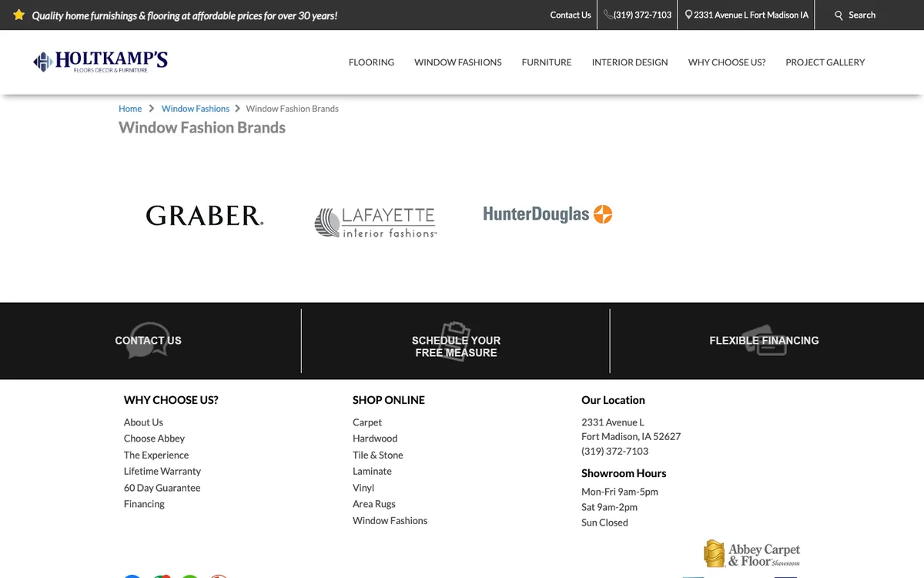924x578 pixels.
Task: Open the Hardwood link under Shop Online
Action: coord(375,439)
